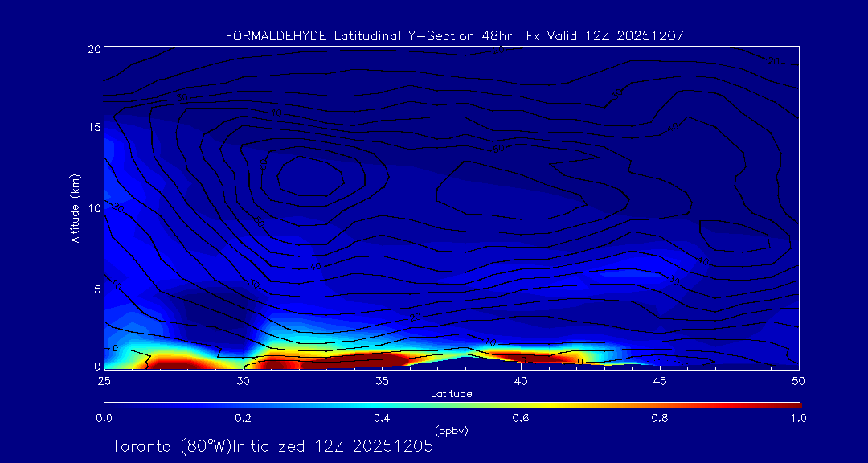
Task: Click altitude axis tick label 20
Action: pyautogui.click(x=93, y=49)
